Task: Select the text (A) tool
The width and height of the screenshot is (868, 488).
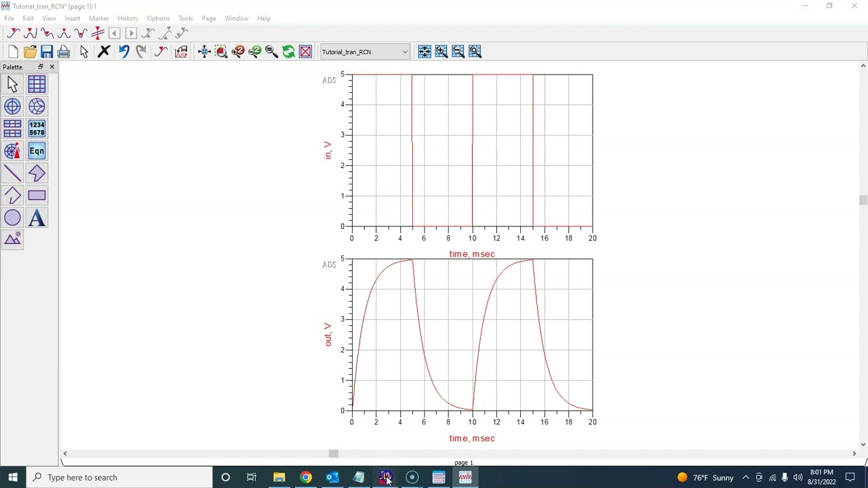Action: 37,218
